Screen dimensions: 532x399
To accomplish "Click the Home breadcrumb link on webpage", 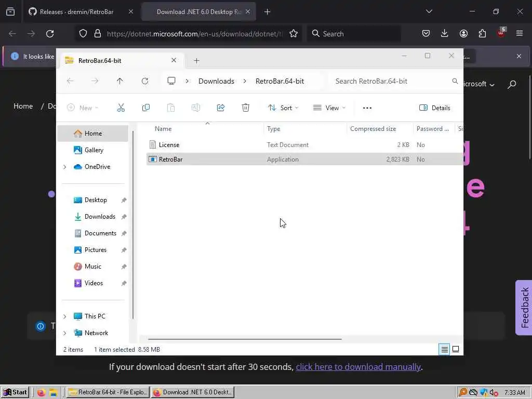I will point(23,106).
